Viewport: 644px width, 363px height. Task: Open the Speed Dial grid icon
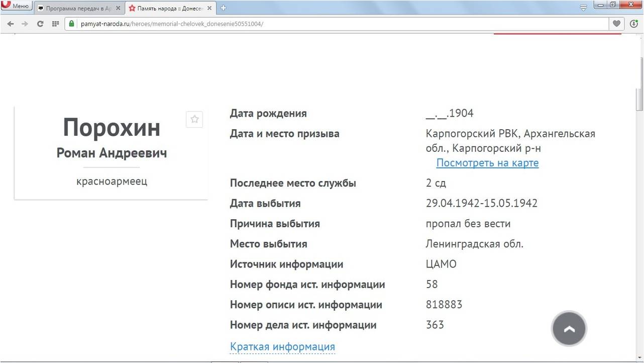(x=55, y=24)
